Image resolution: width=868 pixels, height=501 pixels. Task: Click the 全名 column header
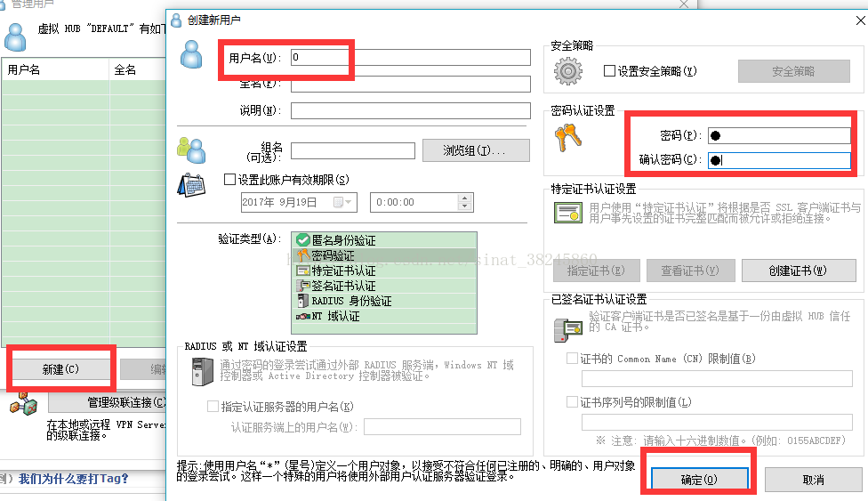[133, 69]
